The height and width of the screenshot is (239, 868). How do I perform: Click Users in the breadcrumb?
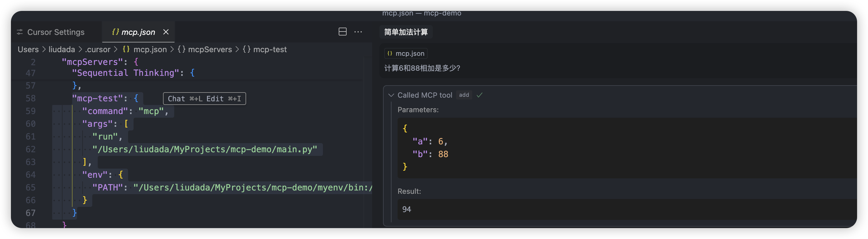point(28,49)
